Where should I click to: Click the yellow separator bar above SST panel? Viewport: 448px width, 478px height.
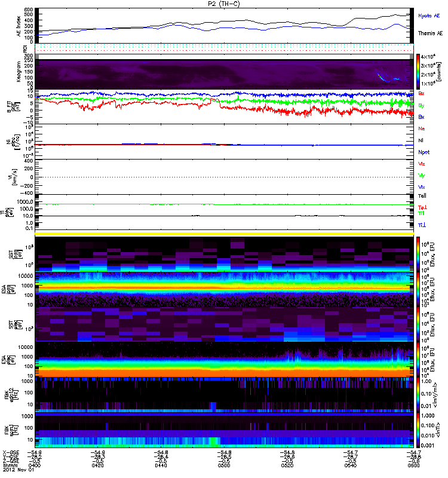pyautogui.click(x=224, y=234)
